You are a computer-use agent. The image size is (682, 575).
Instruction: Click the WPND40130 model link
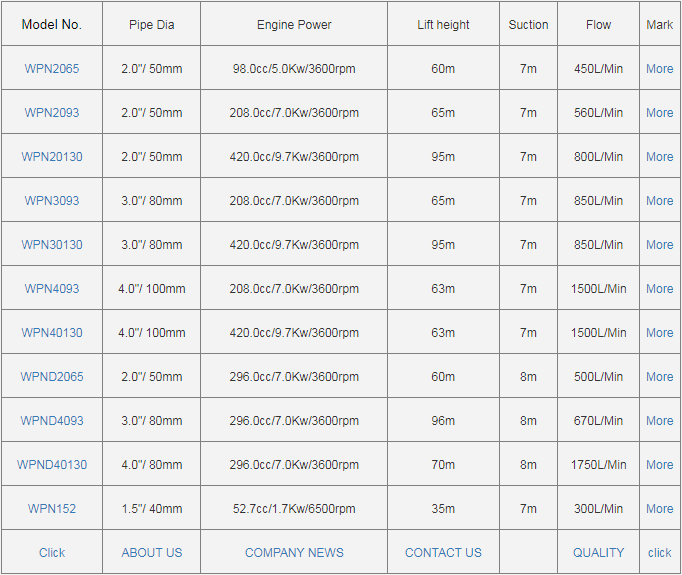(x=52, y=465)
